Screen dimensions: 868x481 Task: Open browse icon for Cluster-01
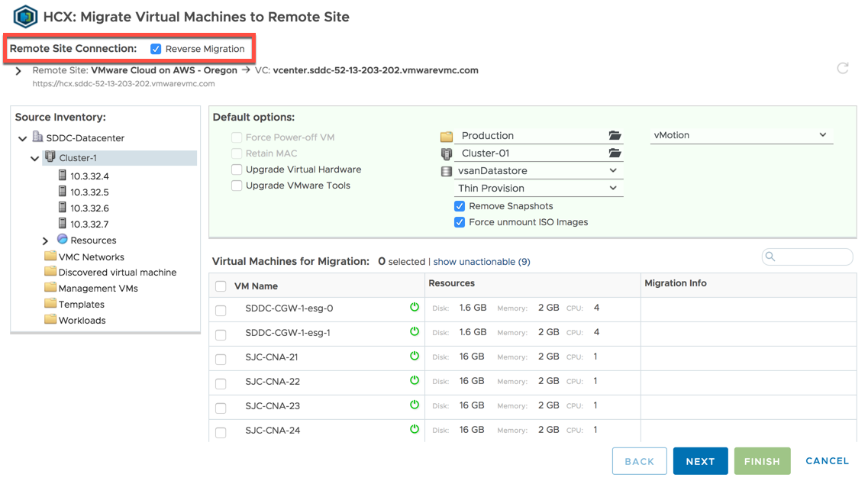coord(615,153)
